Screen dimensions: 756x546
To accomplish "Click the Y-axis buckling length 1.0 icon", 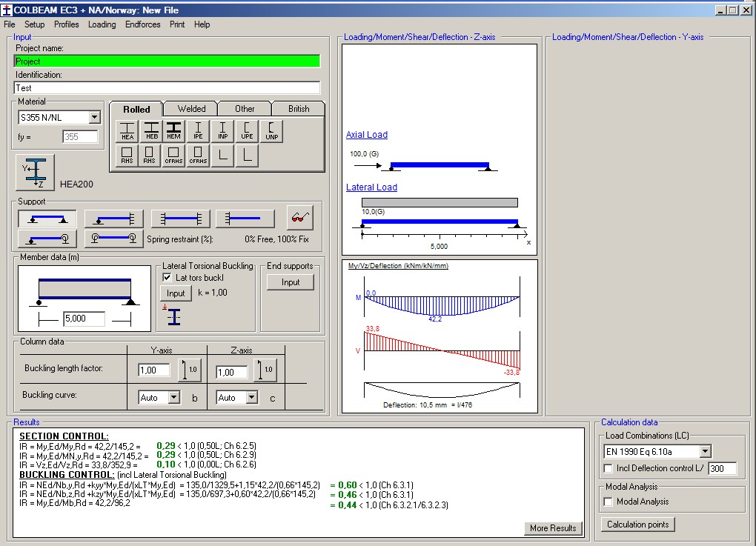I will 190,370.
